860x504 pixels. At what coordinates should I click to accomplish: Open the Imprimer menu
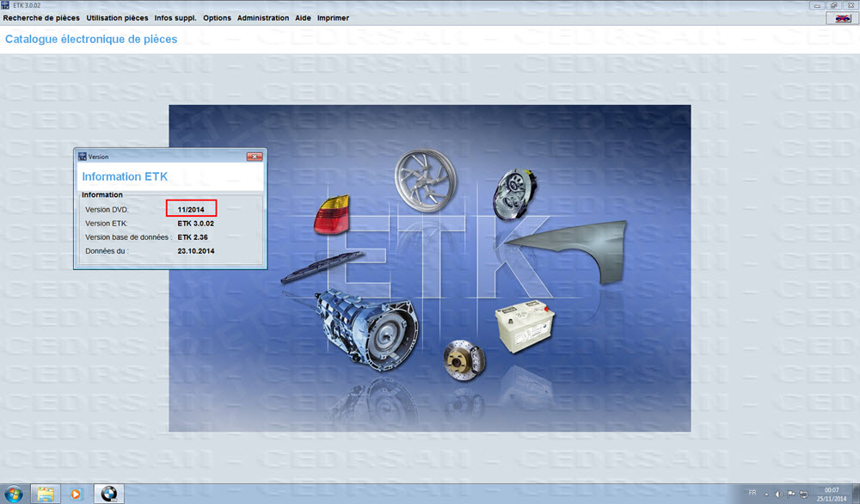[333, 18]
